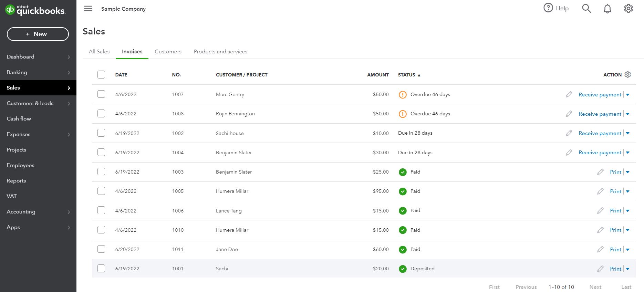Click the QuickBooks logo

click(35, 10)
